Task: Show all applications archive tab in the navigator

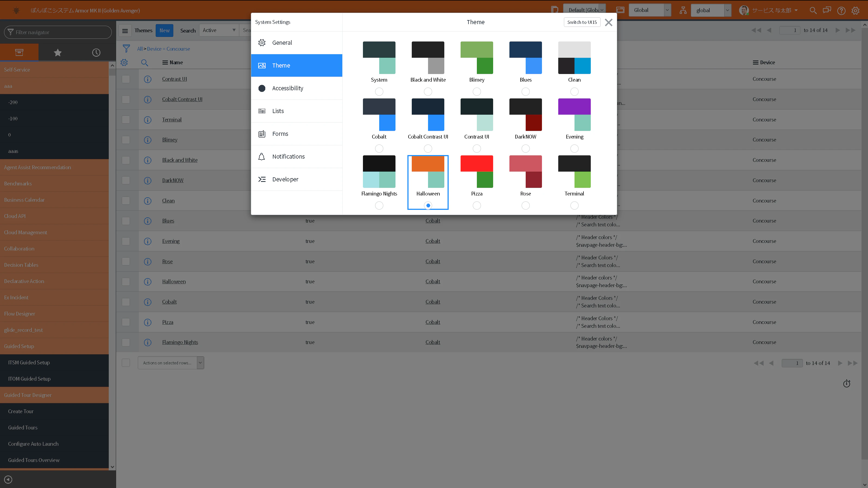Action: coord(19,52)
